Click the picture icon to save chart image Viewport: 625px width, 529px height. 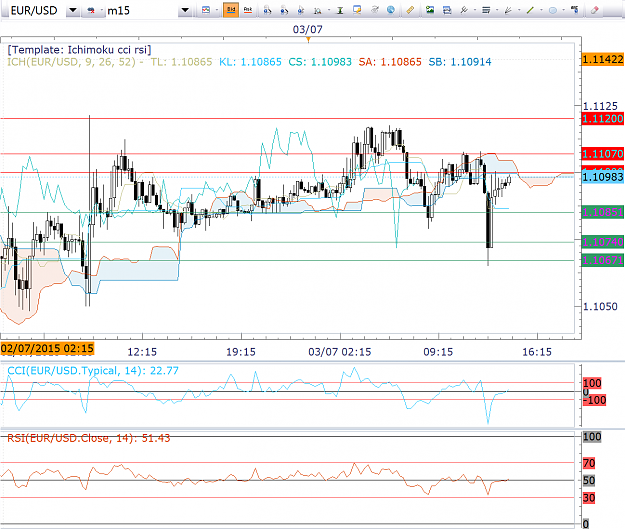tap(430, 10)
